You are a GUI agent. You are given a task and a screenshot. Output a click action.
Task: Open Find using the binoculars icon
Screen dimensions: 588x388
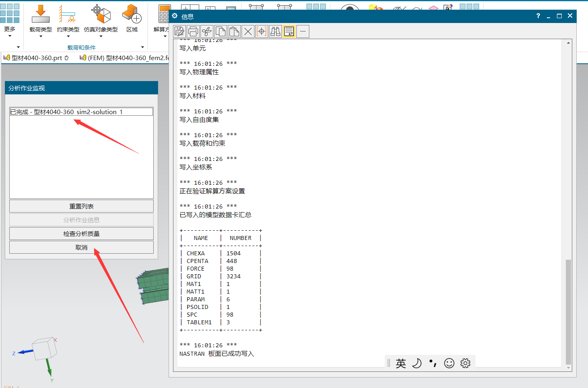(275, 31)
